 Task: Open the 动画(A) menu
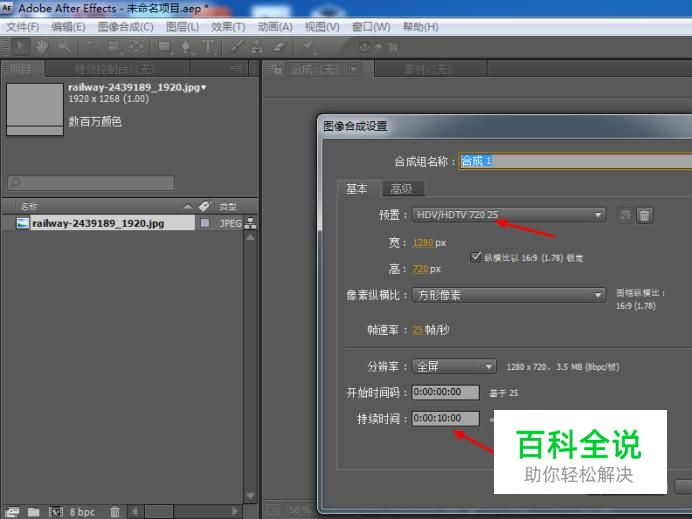(x=275, y=27)
